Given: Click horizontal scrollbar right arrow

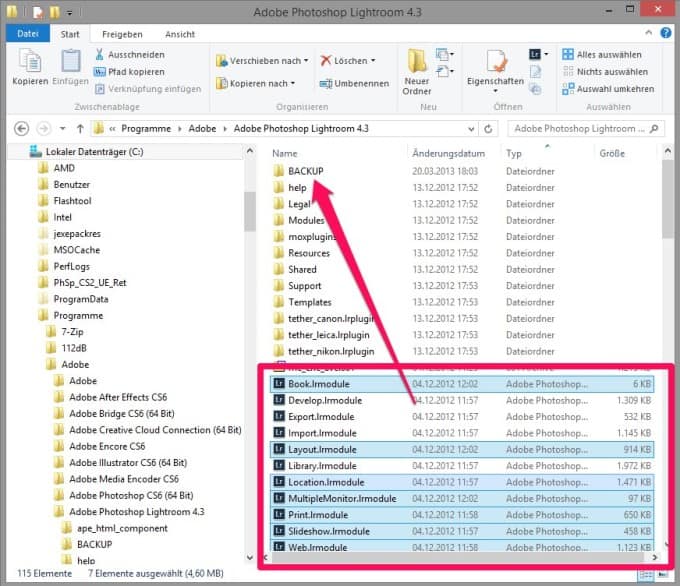Looking at the screenshot, I should 655,557.
